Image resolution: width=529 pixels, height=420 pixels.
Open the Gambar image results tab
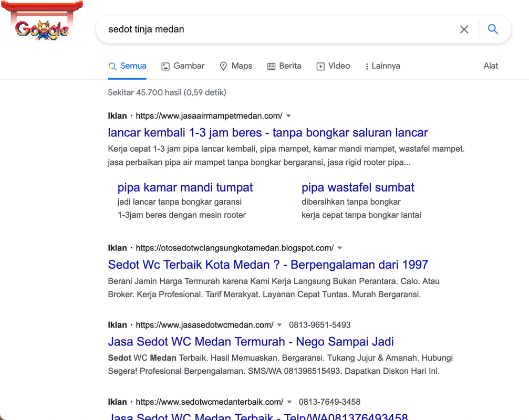pyautogui.click(x=183, y=66)
